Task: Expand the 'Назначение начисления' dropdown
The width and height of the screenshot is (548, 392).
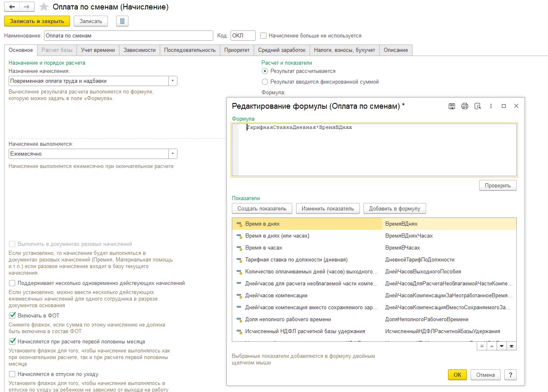Action: click(x=173, y=81)
